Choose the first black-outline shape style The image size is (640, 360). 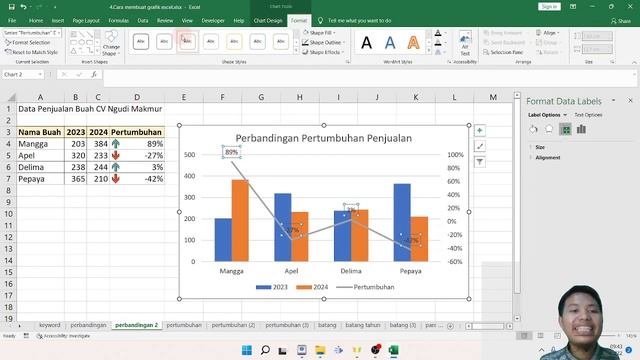pyautogui.click(x=141, y=41)
